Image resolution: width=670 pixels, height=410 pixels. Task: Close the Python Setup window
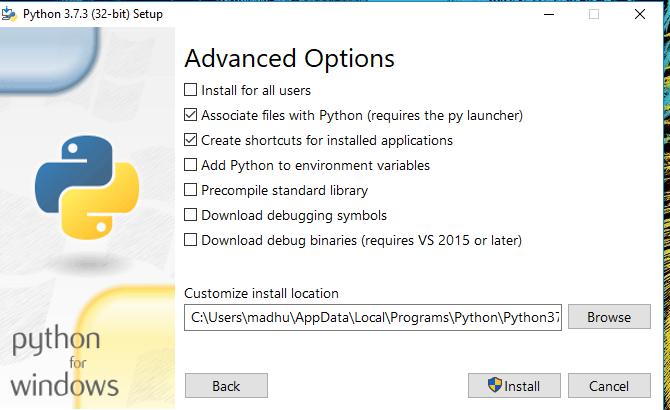pyautogui.click(x=640, y=14)
